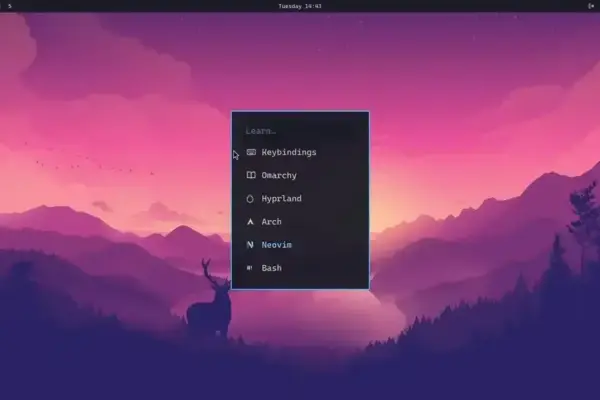The height and width of the screenshot is (400, 600).
Task: Focus the Learn… search field
Action: [x=300, y=131]
